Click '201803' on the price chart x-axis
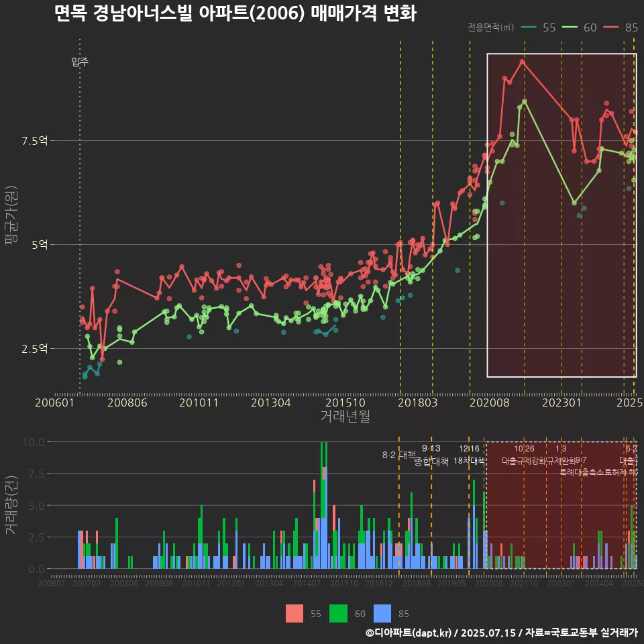The image size is (644, 644). click(418, 402)
